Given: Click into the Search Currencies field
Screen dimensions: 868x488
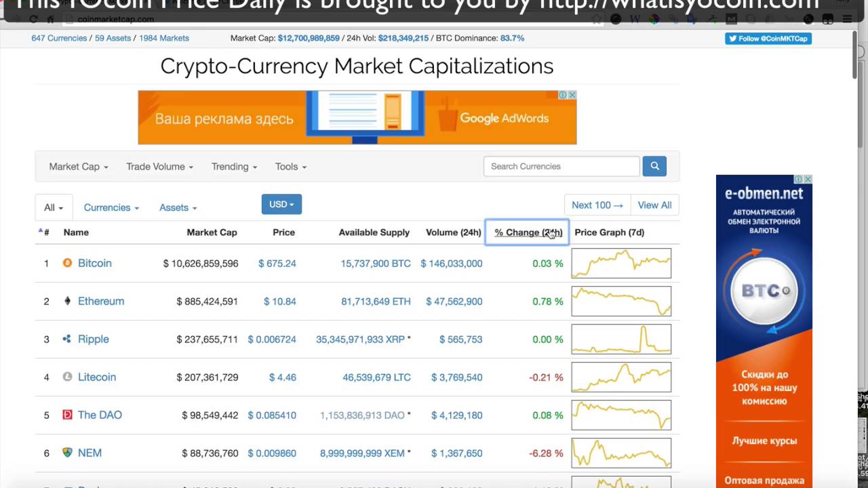Looking at the screenshot, I should [561, 166].
